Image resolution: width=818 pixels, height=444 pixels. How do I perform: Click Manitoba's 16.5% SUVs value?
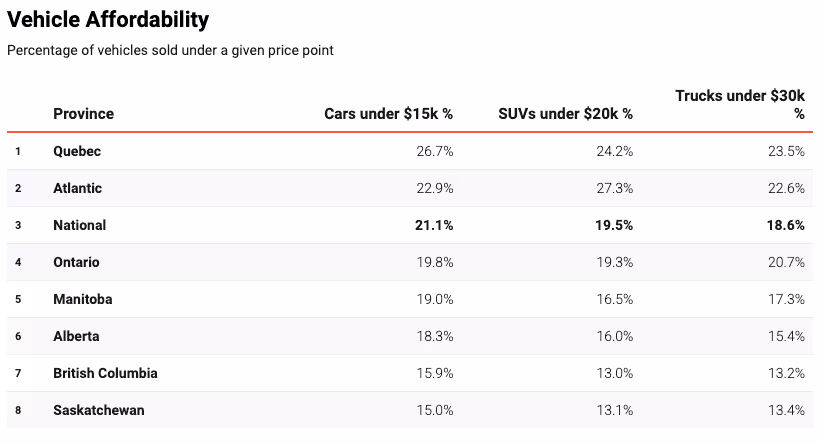[614, 299]
